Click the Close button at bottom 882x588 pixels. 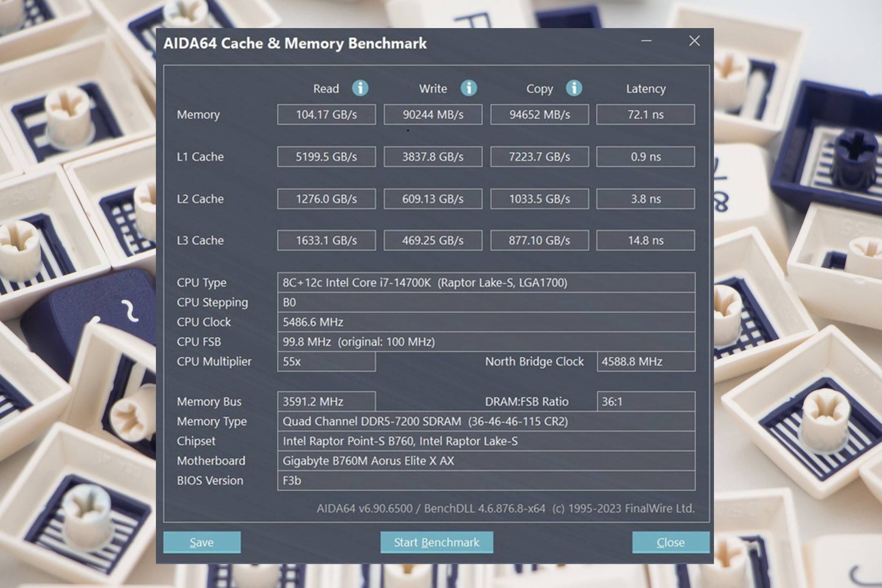671,542
